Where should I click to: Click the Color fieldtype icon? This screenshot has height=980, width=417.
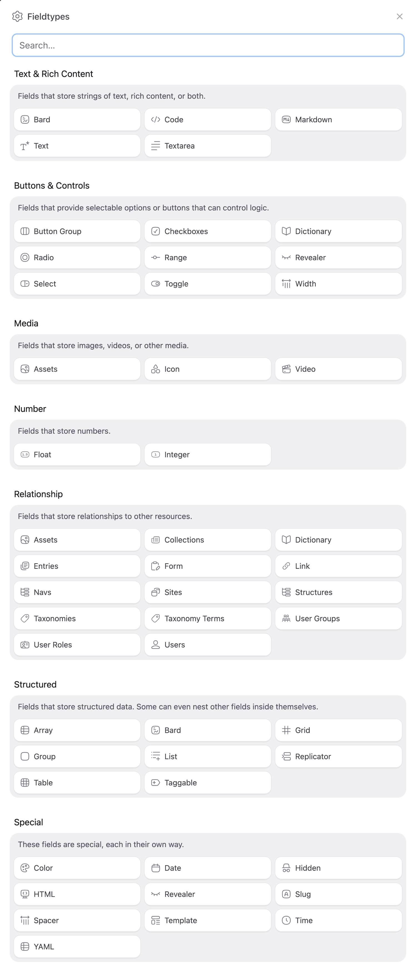tap(25, 868)
